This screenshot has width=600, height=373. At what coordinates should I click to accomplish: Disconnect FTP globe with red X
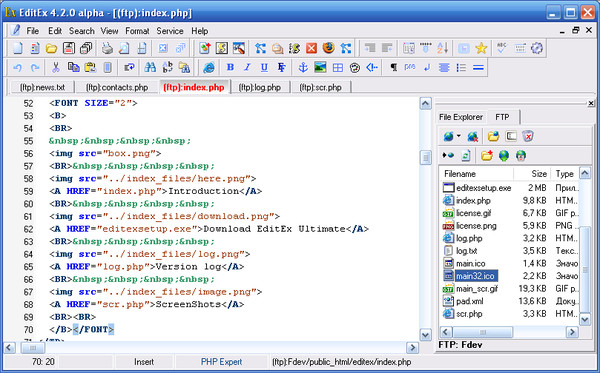click(x=473, y=136)
